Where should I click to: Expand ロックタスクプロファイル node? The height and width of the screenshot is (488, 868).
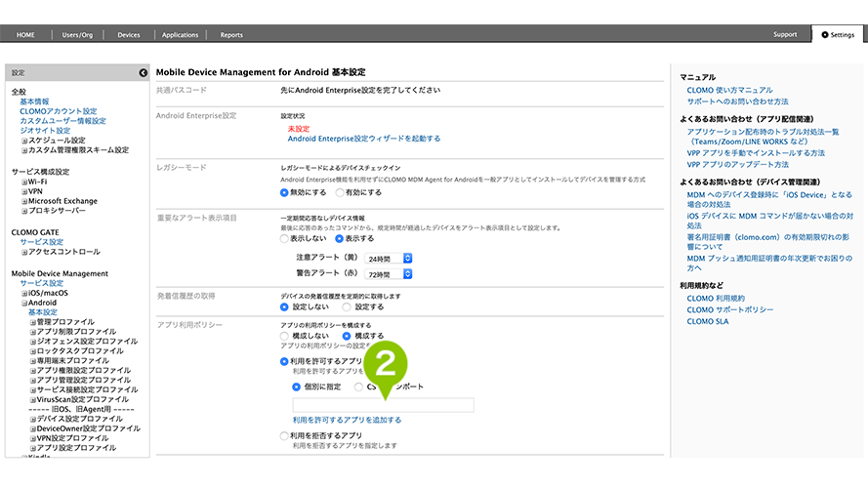pyautogui.click(x=32, y=351)
